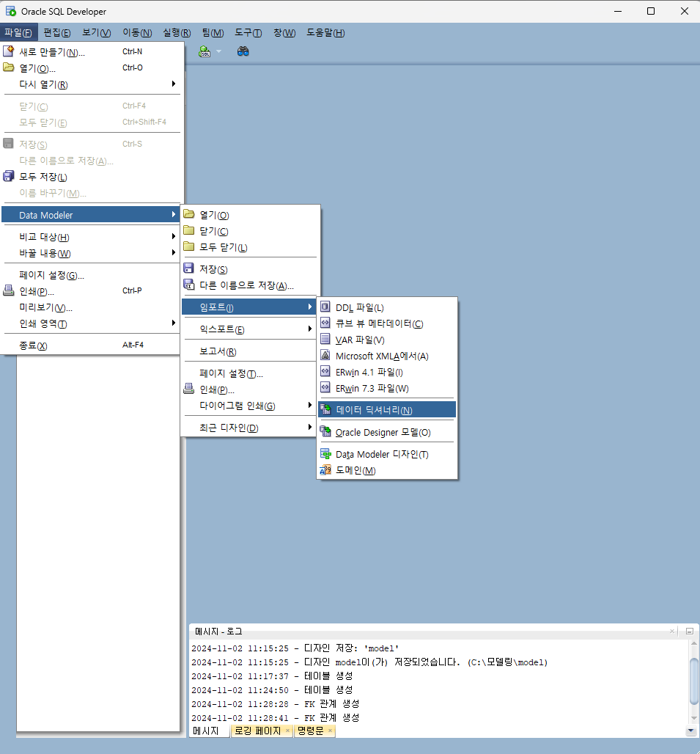The image size is (700, 754).
Task: Click the ERwin 7.3 파일 icon
Action: (325, 387)
